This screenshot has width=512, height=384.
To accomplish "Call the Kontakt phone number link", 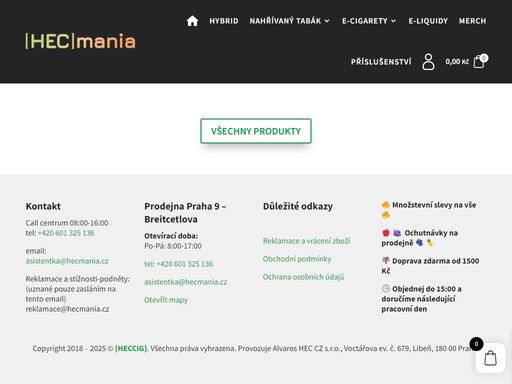I will (66, 233).
